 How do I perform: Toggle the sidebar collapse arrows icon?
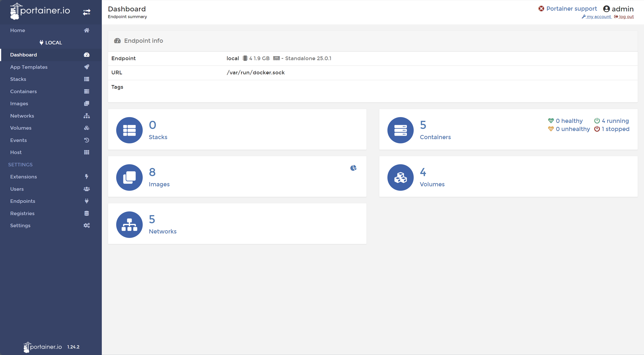click(86, 12)
